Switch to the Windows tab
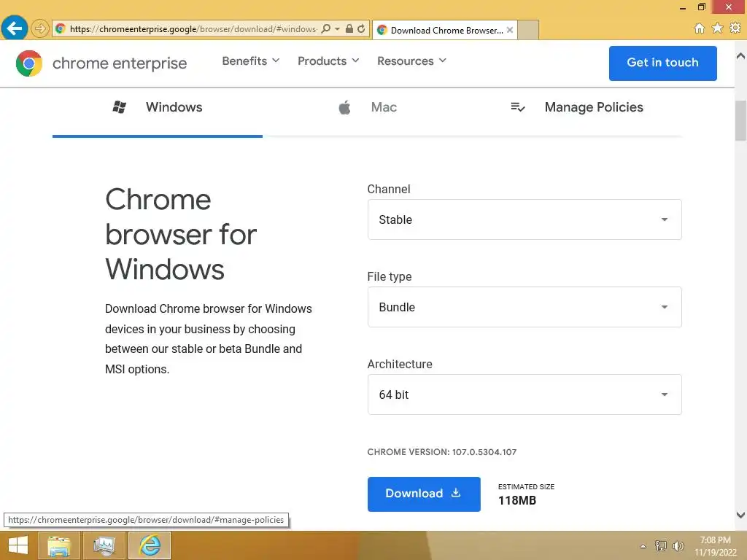The height and width of the screenshot is (560, 747). pyautogui.click(x=158, y=108)
